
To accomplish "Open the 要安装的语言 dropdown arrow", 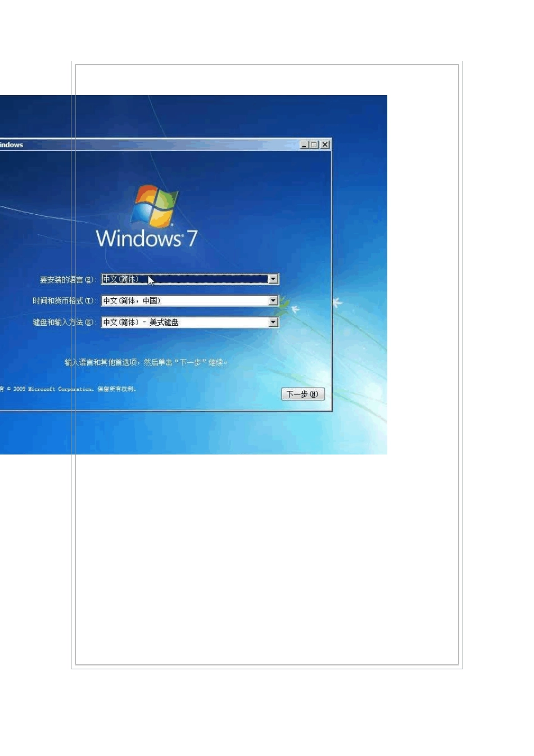I will click(273, 279).
